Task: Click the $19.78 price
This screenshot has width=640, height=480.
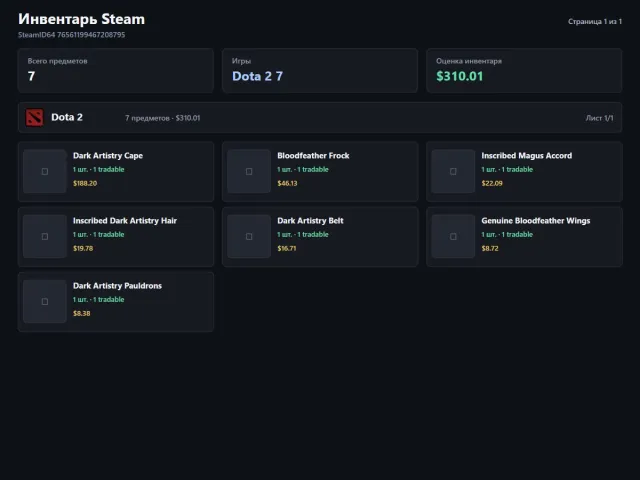Action: tap(83, 248)
